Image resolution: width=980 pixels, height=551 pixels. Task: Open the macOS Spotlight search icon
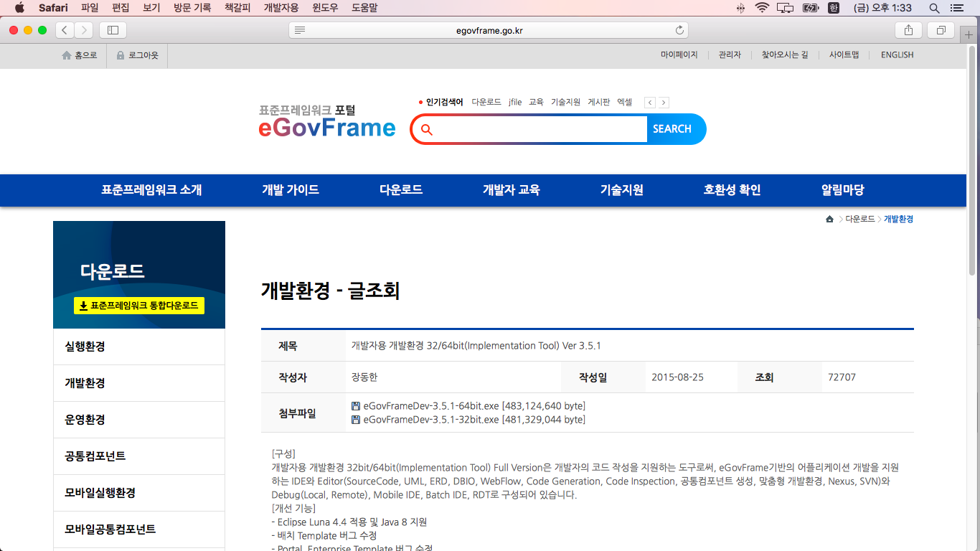(934, 8)
